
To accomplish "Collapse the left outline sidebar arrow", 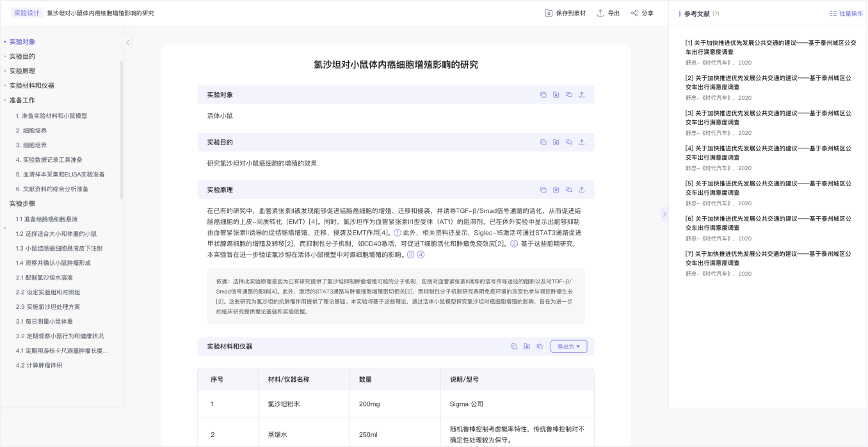I will point(127,43).
